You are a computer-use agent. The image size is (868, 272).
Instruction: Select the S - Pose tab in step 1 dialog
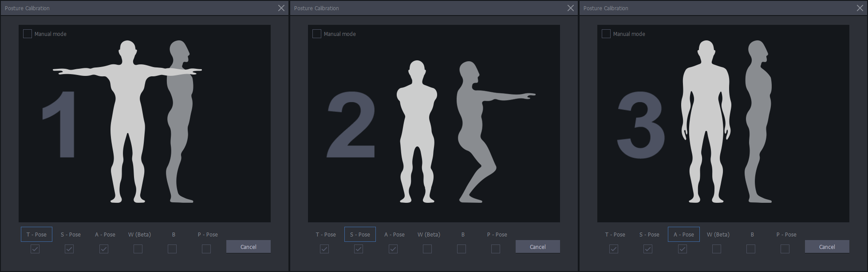tap(71, 234)
